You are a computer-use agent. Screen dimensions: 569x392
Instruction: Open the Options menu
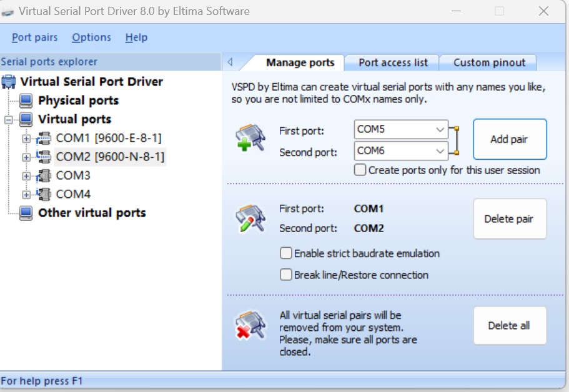coord(91,37)
